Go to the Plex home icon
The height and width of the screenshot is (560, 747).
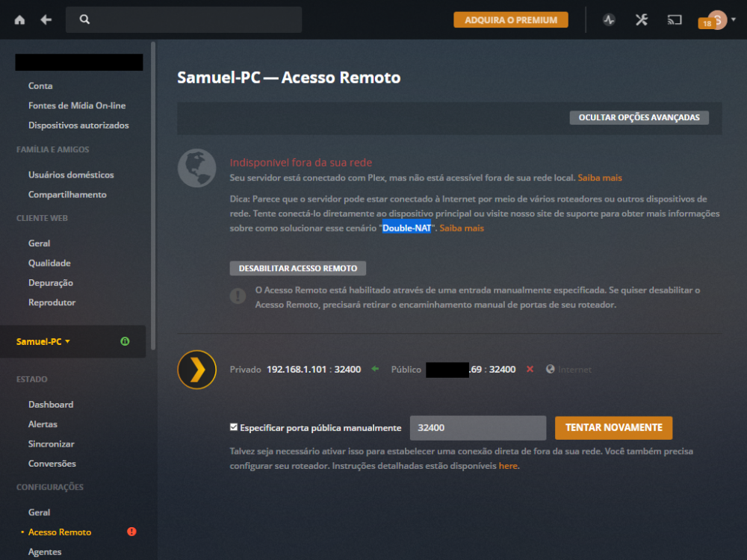pyautogui.click(x=19, y=19)
